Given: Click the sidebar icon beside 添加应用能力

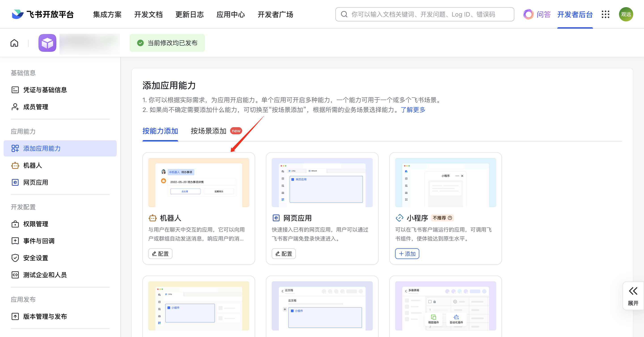Looking at the screenshot, I should pyautogui.click(x=15, y=148).
